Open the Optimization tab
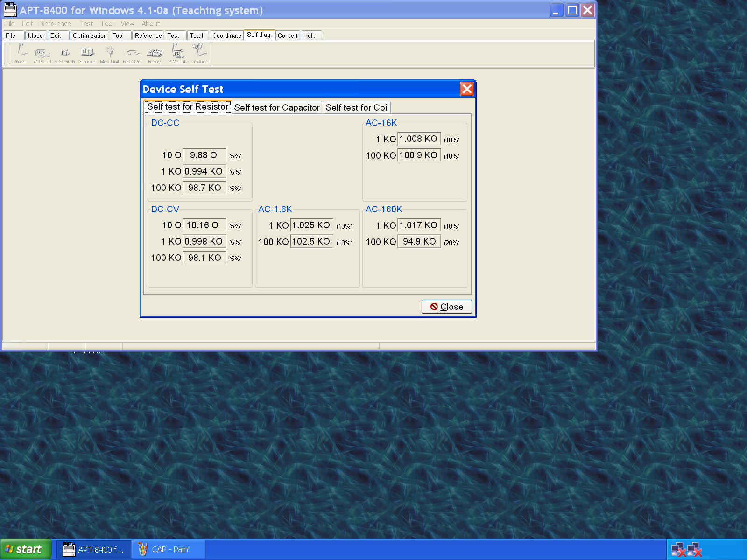The width and height of the screenshot is (747, 560). (x=90, y=35)
